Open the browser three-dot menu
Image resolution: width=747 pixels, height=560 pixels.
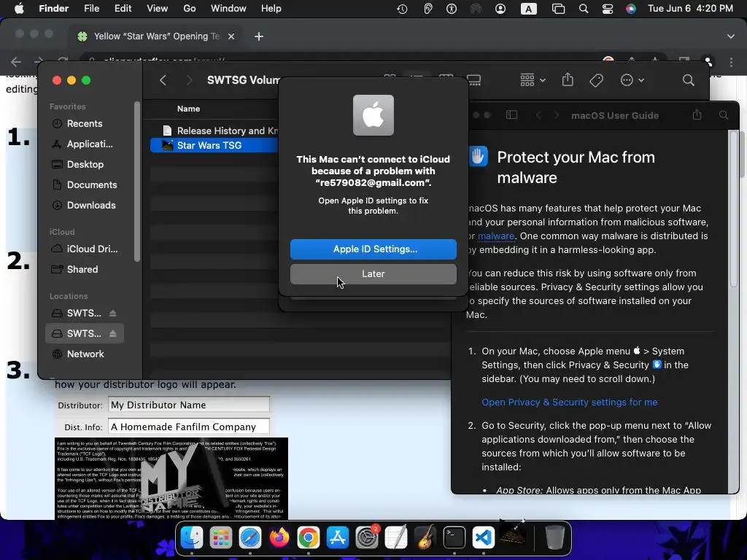[731, 61]
